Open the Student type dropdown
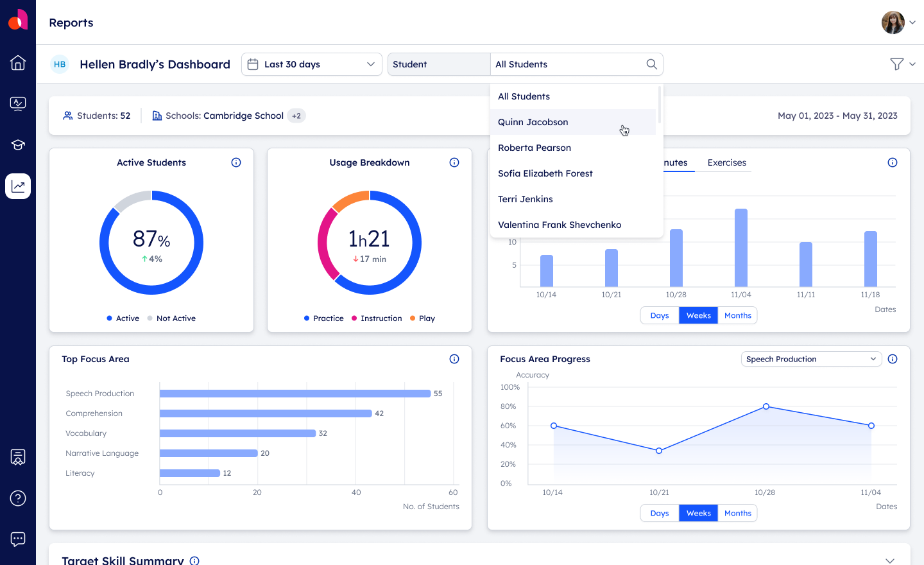The height and width of the screenshot is (565, 924). click(439, 64)
